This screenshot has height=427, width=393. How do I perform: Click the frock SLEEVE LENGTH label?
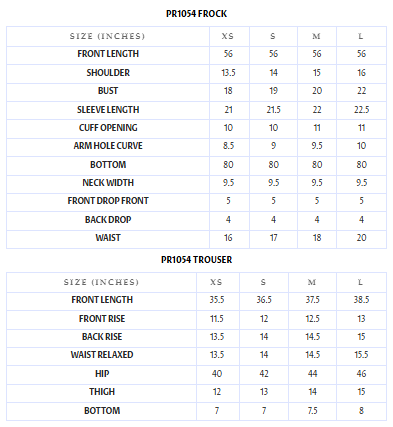[x=108, y=110]
